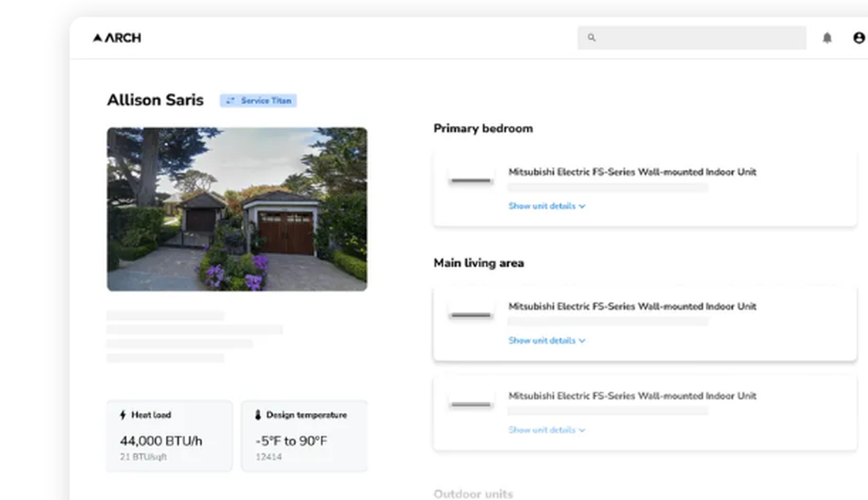This screenshot has height=500, width=868.
Task: Click the house street-view photo
Action: (x=236, y=208)
